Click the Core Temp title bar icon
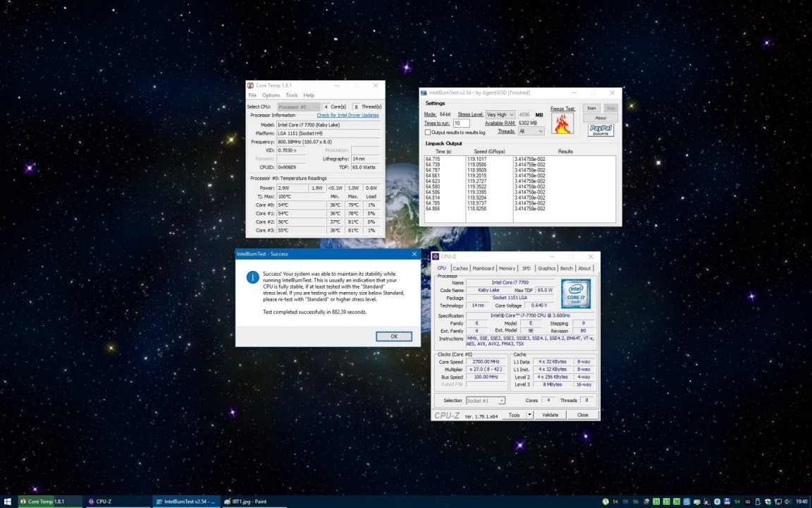 [x=251, y=85]
